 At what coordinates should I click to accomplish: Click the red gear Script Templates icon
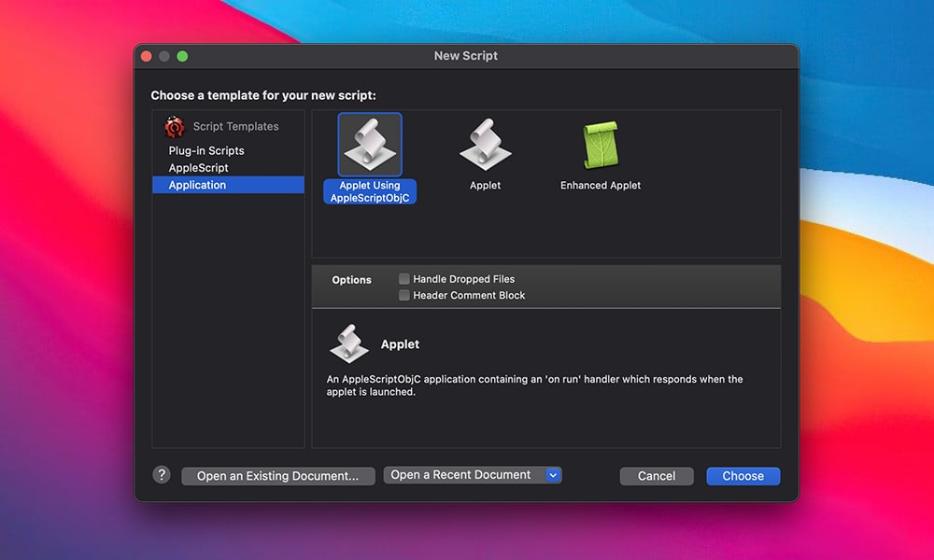click(x=175, y=127)
